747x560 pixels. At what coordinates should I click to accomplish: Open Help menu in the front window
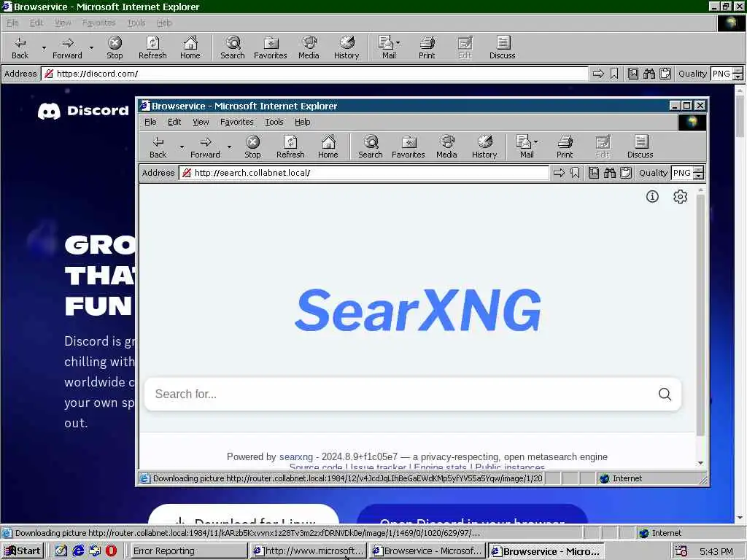[x=303, y=122]
